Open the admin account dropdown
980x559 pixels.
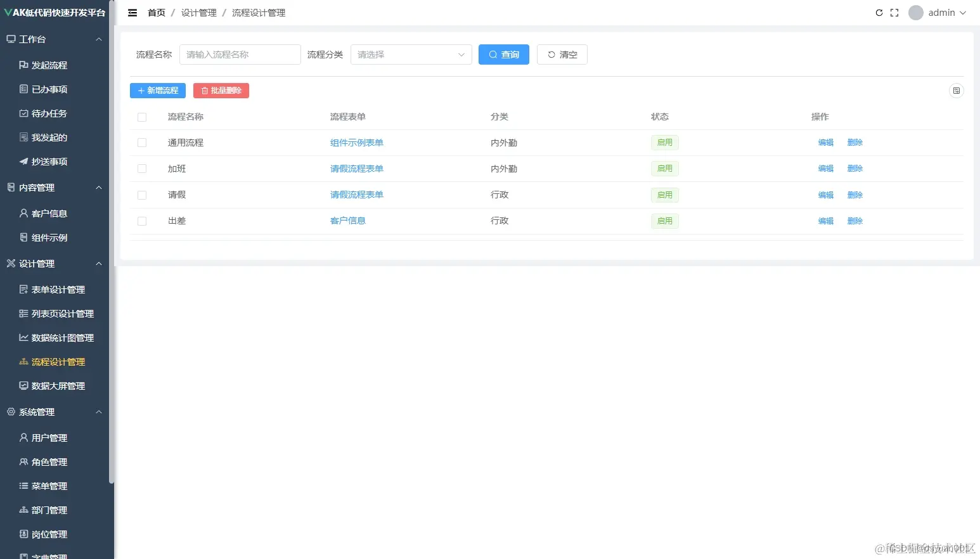(937, 12)
